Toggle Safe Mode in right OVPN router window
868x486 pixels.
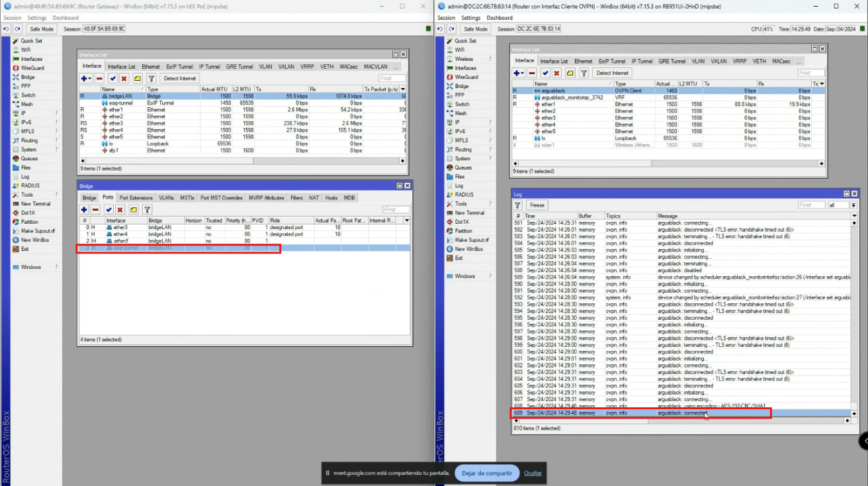click(475, 29)
